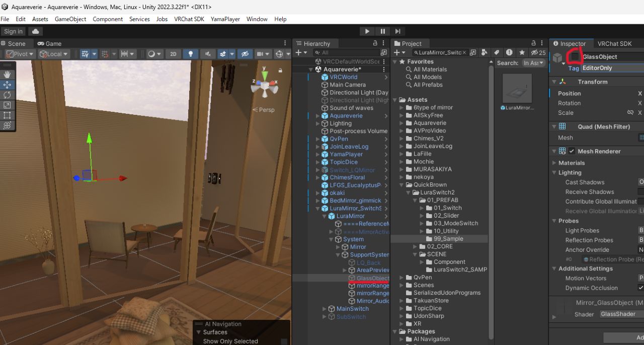
Task: Select All Materials under Favorites
Action: click(430, 70)
